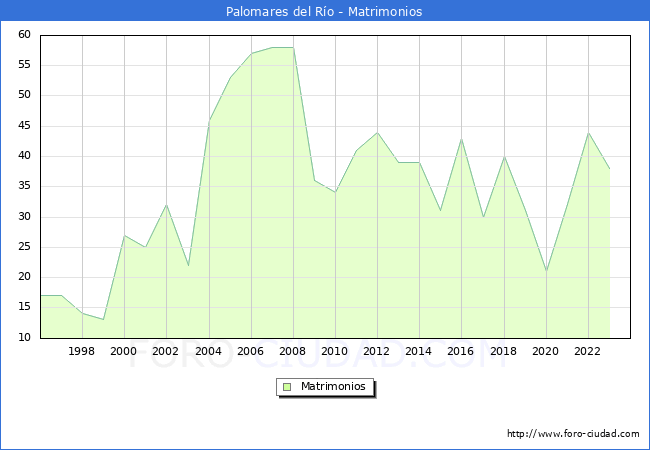Click the y-axis value 15
The image size is (650, 450).
(x=24, y=307)
